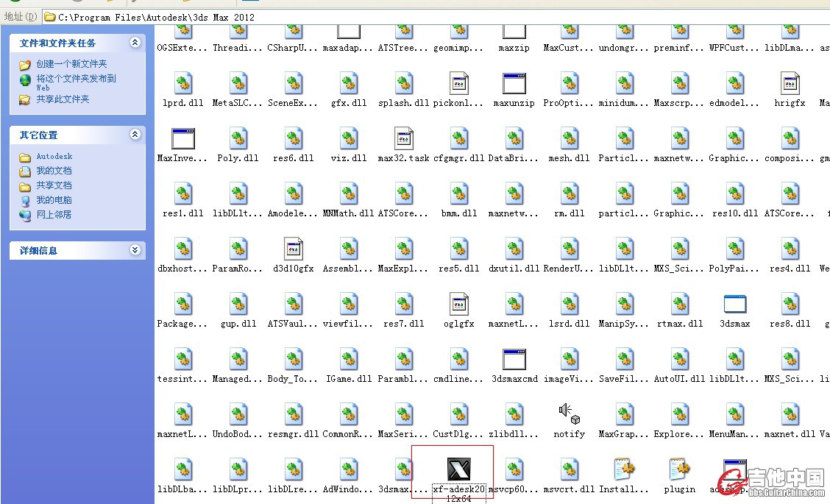Select the oglgfx file icon
This screenshot has width=830, height=504.
pos(459,304)
